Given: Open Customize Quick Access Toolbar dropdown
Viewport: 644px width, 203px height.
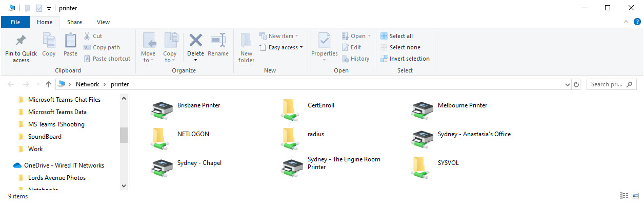Looking at the screenshot, I should (49, 9).
